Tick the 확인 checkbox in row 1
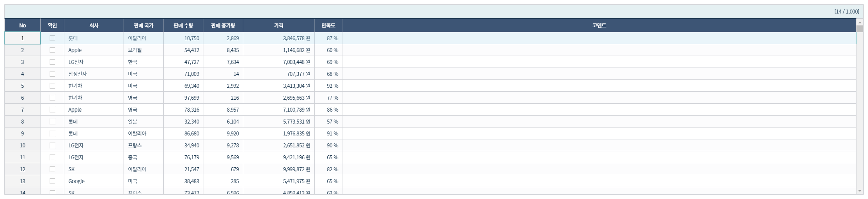This screenshot has width=868, height=199. coord(52,38)
